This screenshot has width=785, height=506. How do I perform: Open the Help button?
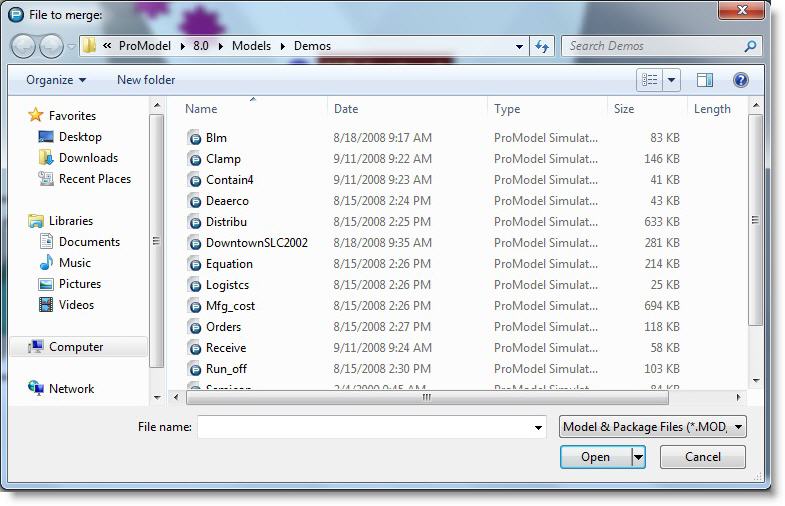tap(741, 80)
